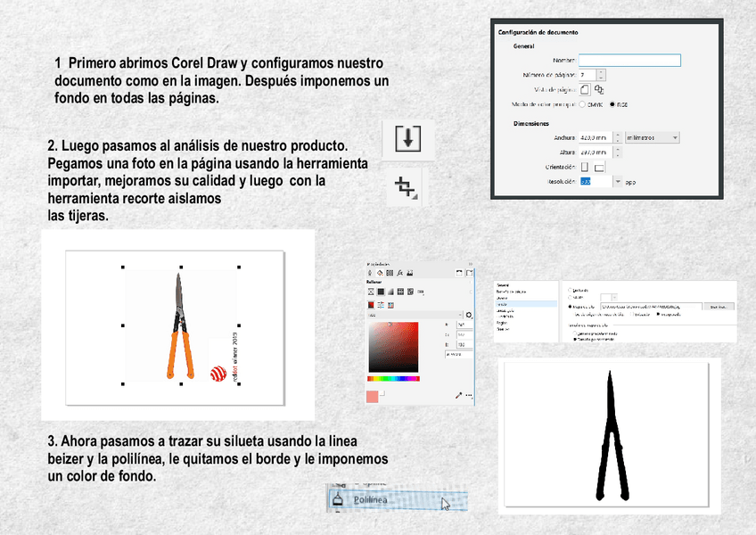756x535 pixels.
Task: Open the fx effects tab in Properties
Action: point(399,273)
